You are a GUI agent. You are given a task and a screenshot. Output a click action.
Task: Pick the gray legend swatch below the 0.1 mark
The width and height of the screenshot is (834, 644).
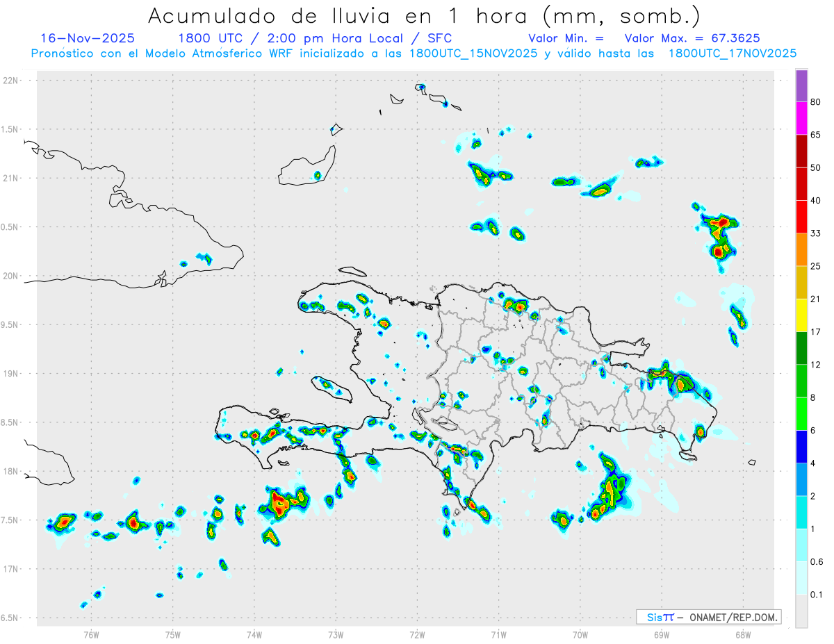[801, 611]
